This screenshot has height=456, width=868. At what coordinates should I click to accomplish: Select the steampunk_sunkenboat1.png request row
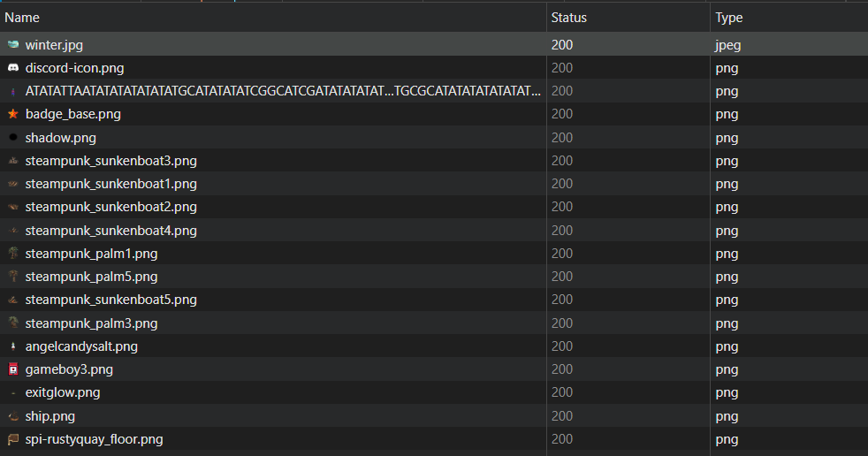coord(110,184)
